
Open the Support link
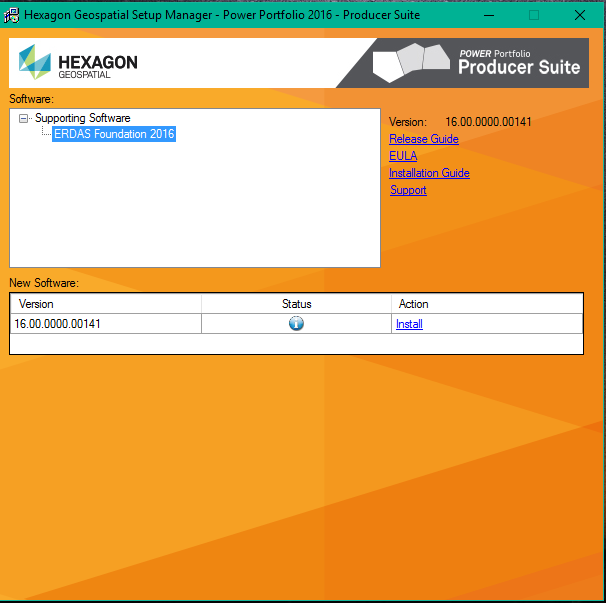408,190
